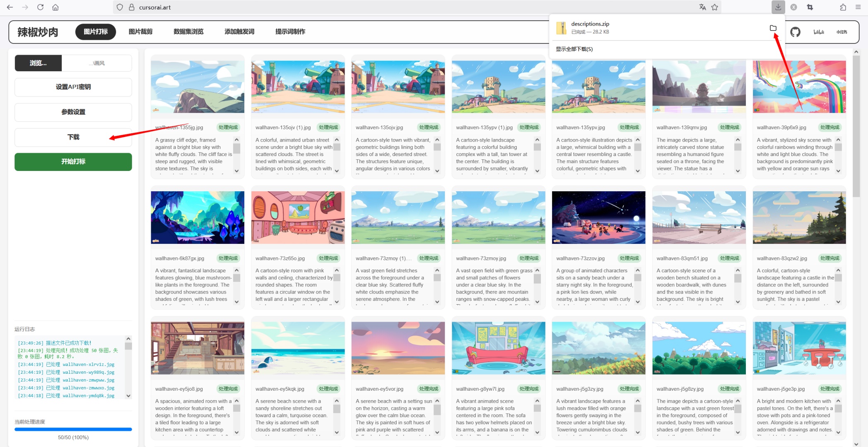
Task: Open the browser hamburger menu
Action: pyautogui.click(x=858, y=7)
